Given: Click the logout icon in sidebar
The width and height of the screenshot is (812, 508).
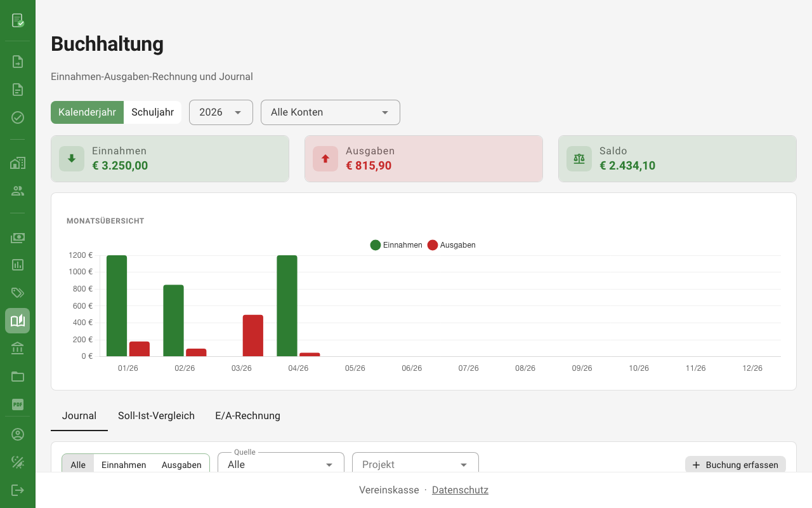Looking at the screenshot, I should [18, 490].
